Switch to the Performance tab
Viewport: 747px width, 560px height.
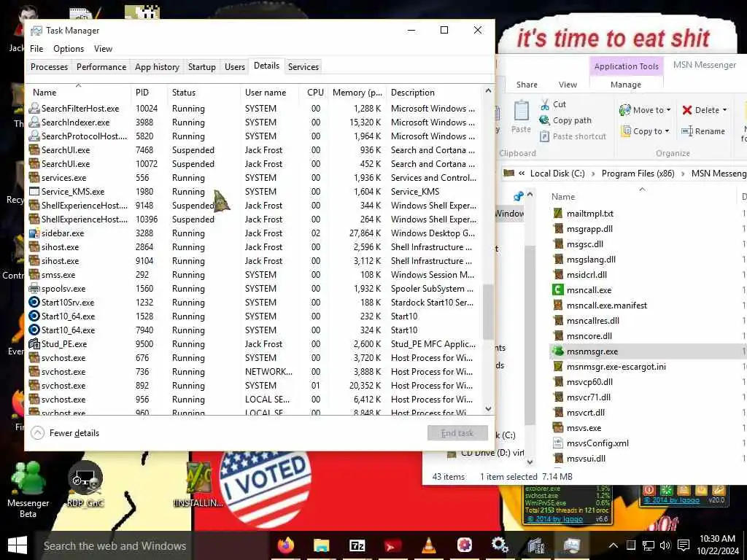click(101, 66)
